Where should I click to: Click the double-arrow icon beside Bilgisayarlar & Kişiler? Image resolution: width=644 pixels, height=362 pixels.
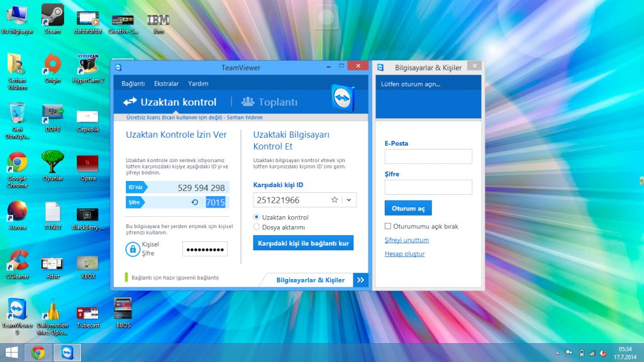coord(360,280)
